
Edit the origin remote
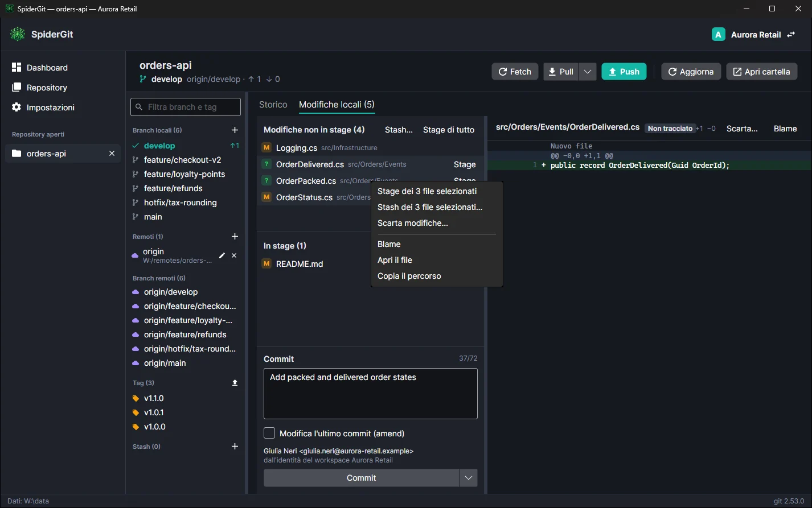pyautogui.click(x=222, y=256)
